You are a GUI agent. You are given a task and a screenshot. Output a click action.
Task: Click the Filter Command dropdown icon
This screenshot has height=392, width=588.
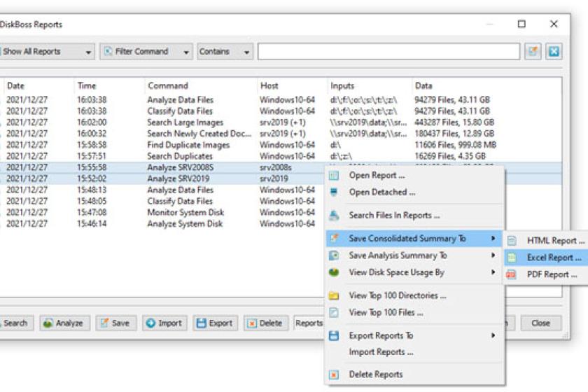[108, 51]
